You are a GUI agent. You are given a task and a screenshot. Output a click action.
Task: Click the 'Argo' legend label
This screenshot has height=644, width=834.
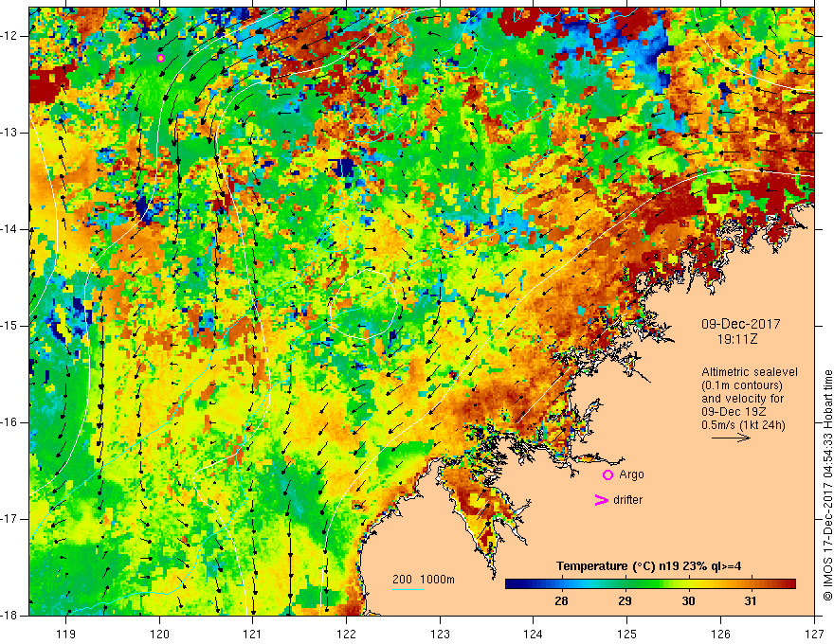pyautogui.click(x=631, y=474)
